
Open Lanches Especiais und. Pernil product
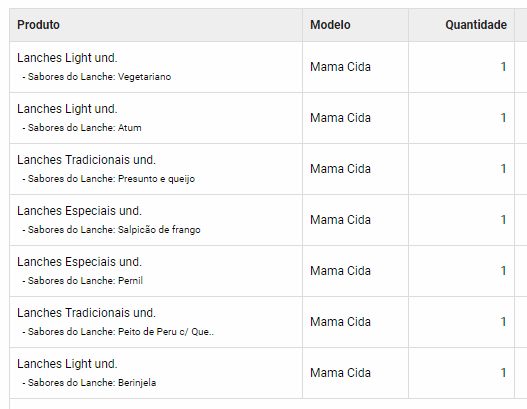tap(79, 262)
